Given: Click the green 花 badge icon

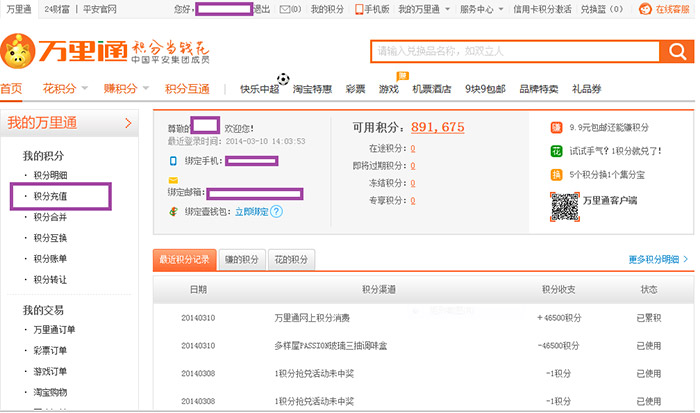Looking at the screenshot, I should (556, 151).
